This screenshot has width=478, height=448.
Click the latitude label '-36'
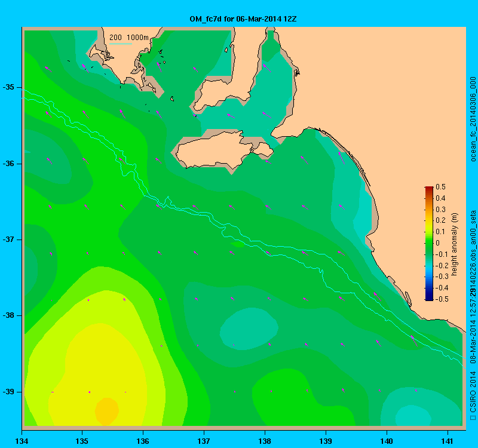(8, 164)
